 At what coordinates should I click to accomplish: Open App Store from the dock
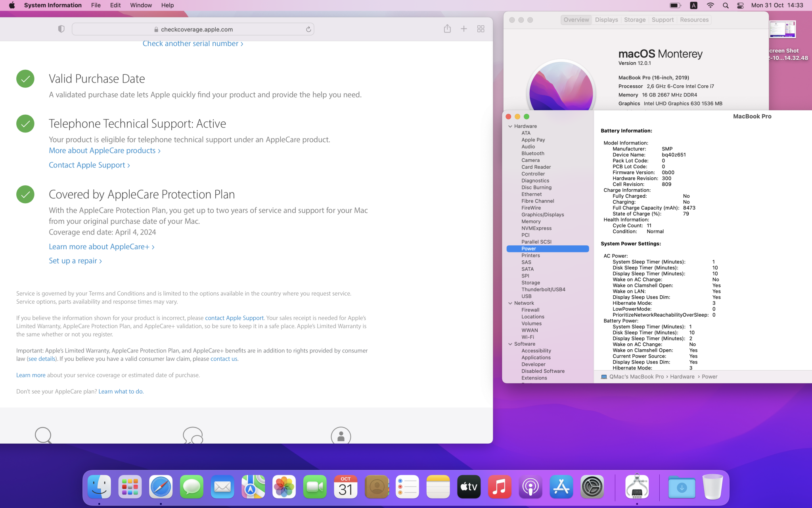(x=561, y=487)
